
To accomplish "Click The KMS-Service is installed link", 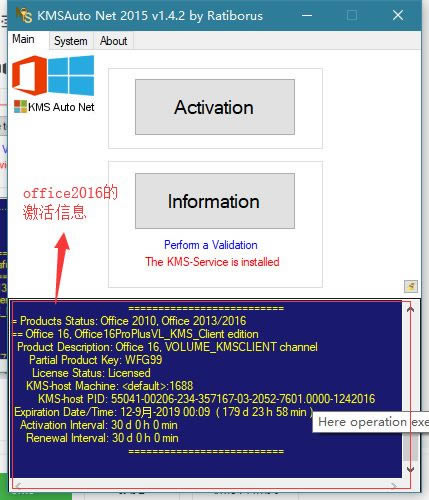I will 212,262.
